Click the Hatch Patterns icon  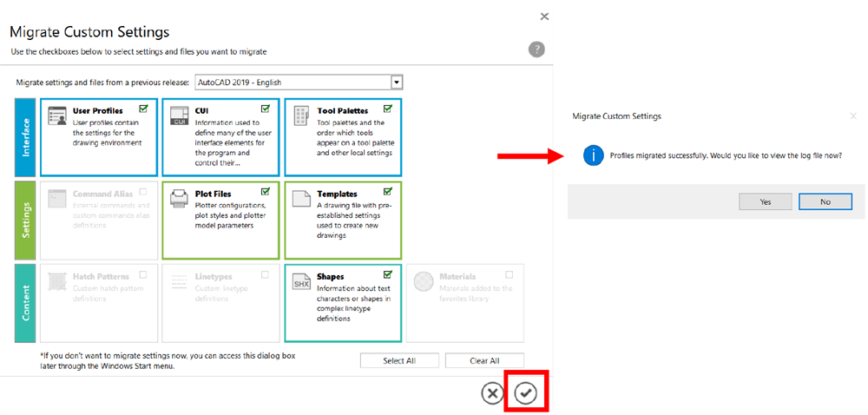(57, 281)
